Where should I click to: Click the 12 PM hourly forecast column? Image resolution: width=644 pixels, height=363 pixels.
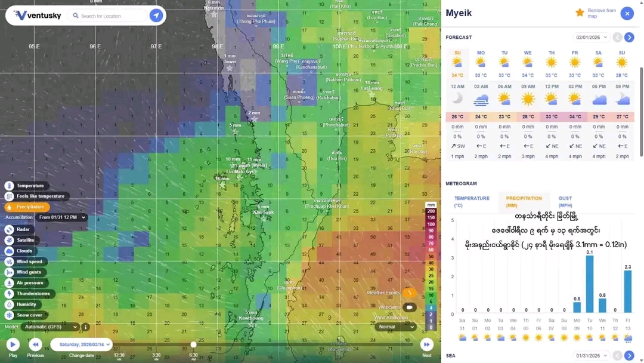552,121
